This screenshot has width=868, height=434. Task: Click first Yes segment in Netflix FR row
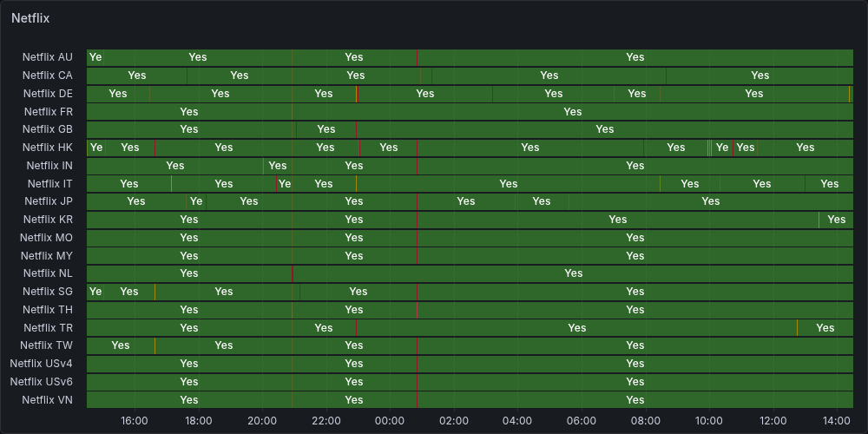[189, 111]
